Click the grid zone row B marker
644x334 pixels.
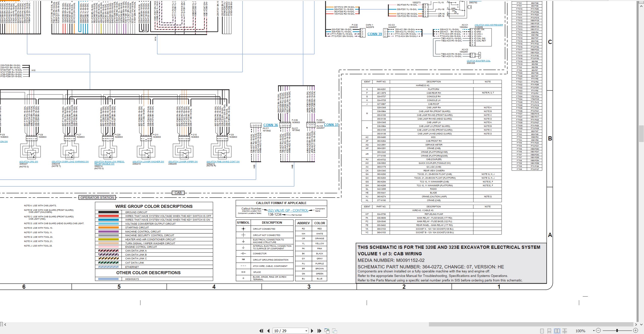click(x=550, y=138)
